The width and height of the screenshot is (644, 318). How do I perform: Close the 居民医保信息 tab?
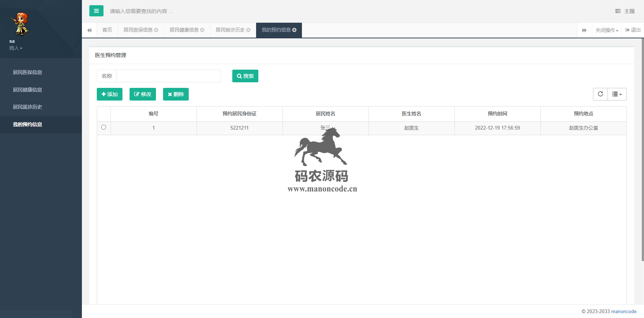[x=156, y=30]
